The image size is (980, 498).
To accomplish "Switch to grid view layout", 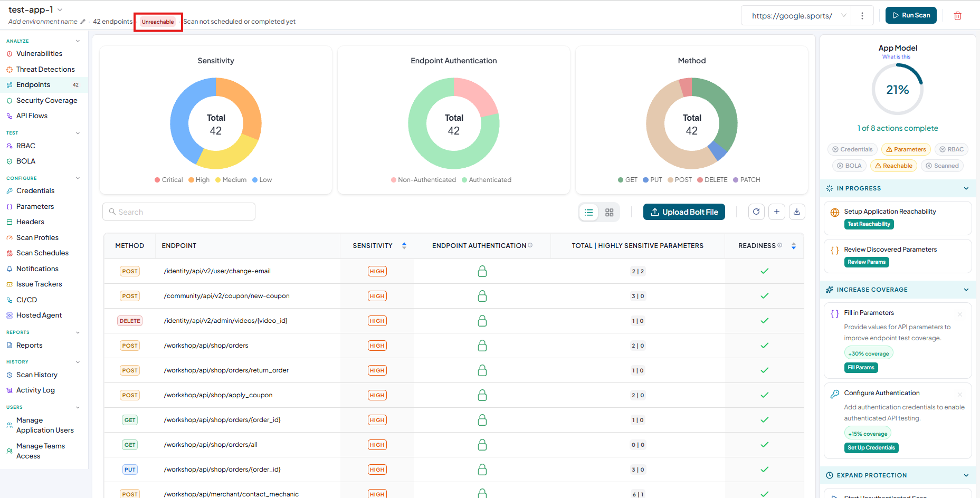I will pyautogui.click(x=609, y=212).
